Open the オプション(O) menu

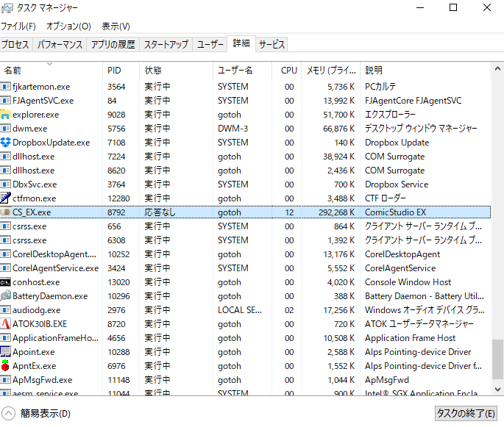click(x=68, y=26)
